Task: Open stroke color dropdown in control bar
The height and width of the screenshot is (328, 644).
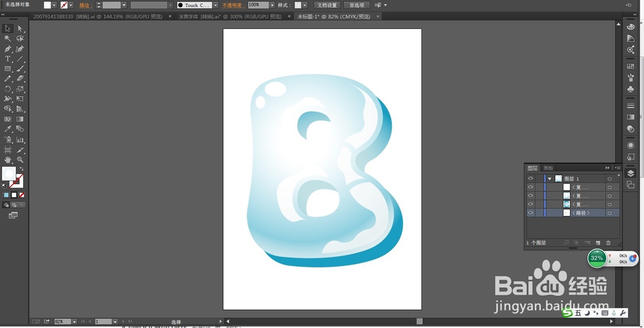Action: [x=71, y=5]
